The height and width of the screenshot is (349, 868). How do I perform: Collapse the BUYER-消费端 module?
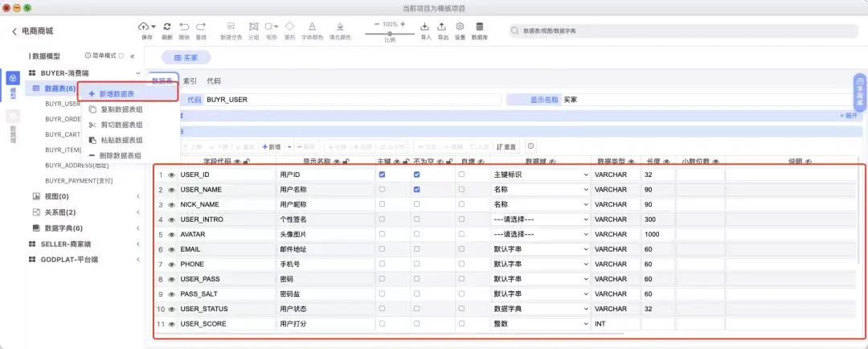tap(138, 73)
